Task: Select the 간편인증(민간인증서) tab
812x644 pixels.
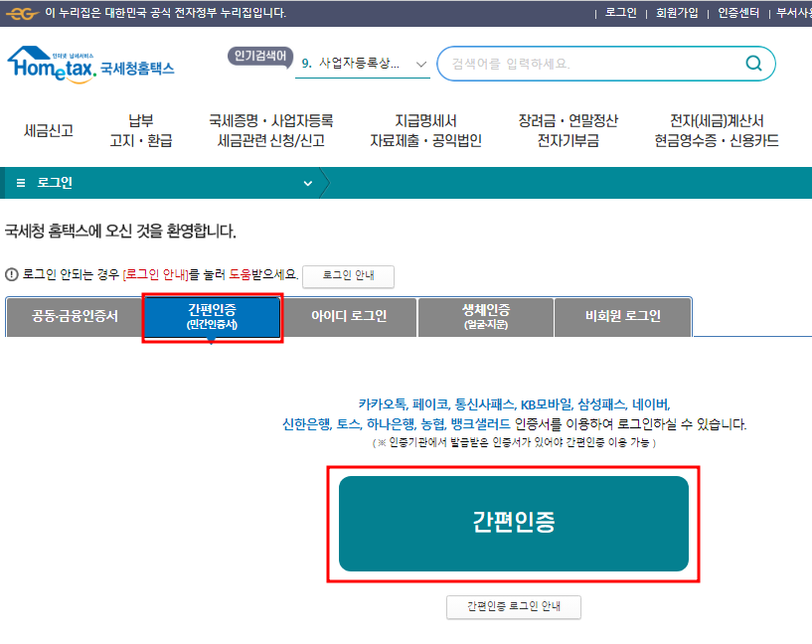Action: 213,317
